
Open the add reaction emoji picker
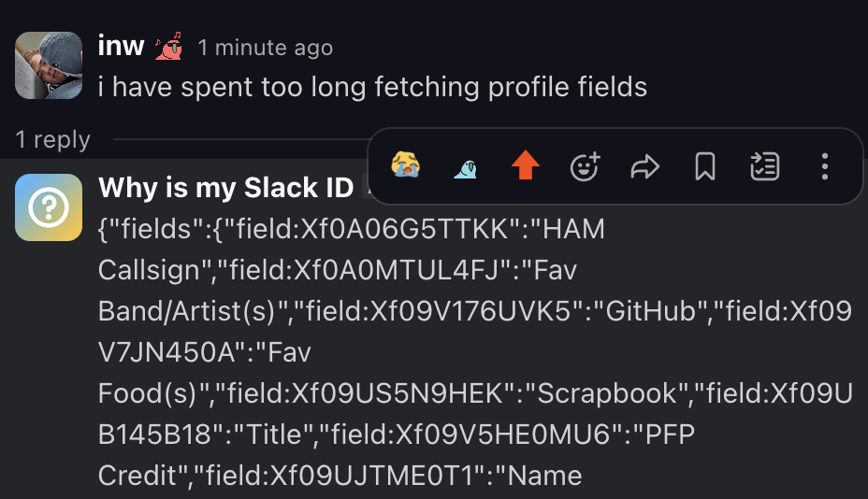click(585, 166)
